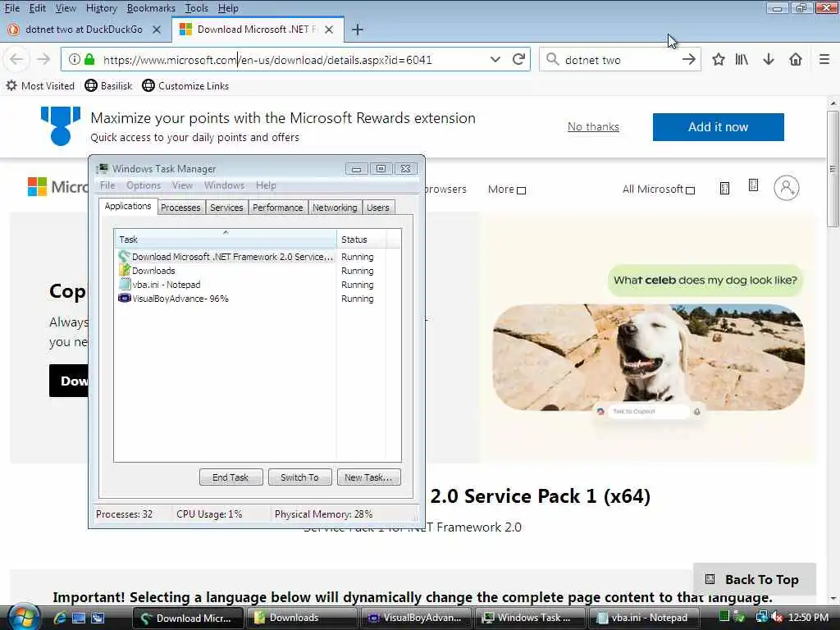The height and width of the screenshot is (630, 840).
Task: Click the New Task... button
Action: [x=368, y=477]
